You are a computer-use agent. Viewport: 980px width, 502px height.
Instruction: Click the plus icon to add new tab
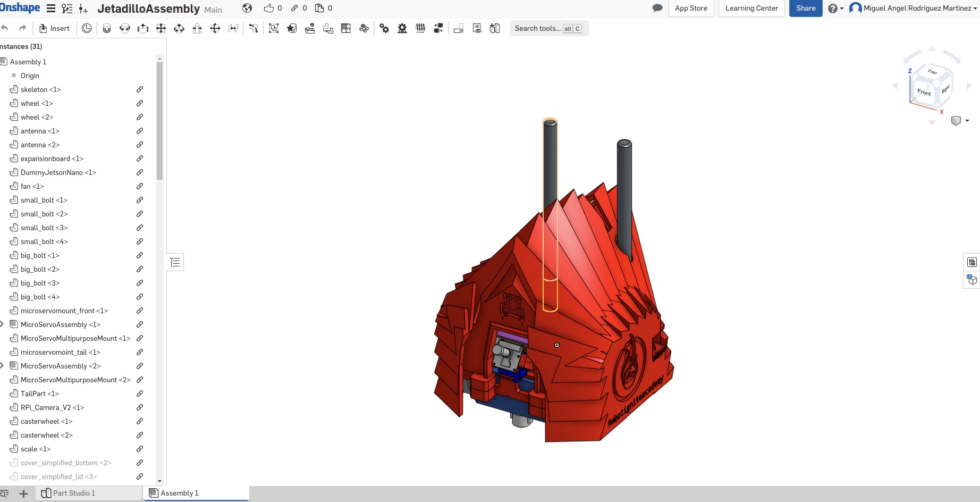pyautogui.click(x=23, y=494)
